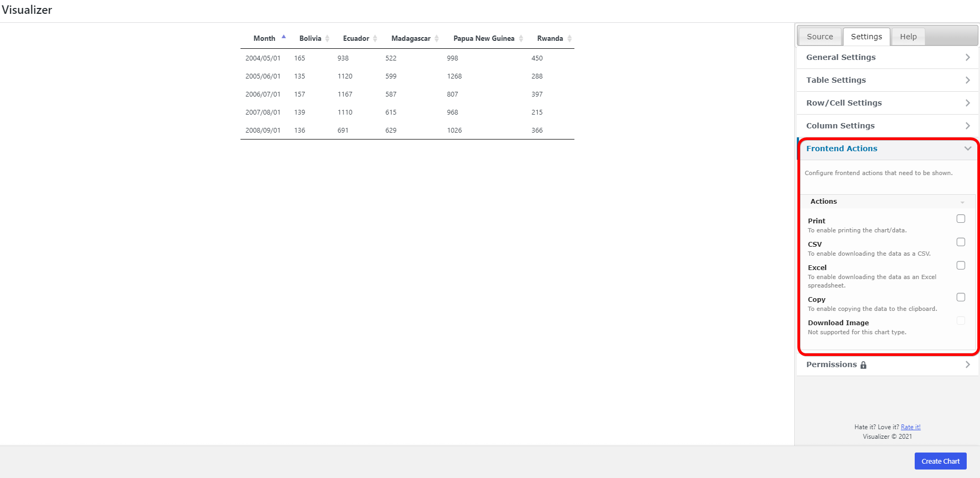Click the Create Chart button
The height and width of the screenshot is (478, 980).
tap(940, 461)
